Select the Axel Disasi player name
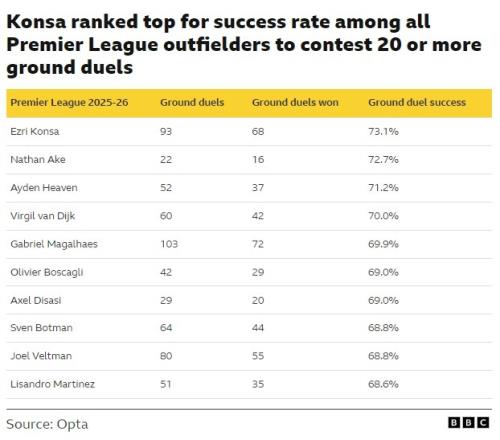Image resolution: width=500 pixels, height=440 pixels. coord(36,300)
